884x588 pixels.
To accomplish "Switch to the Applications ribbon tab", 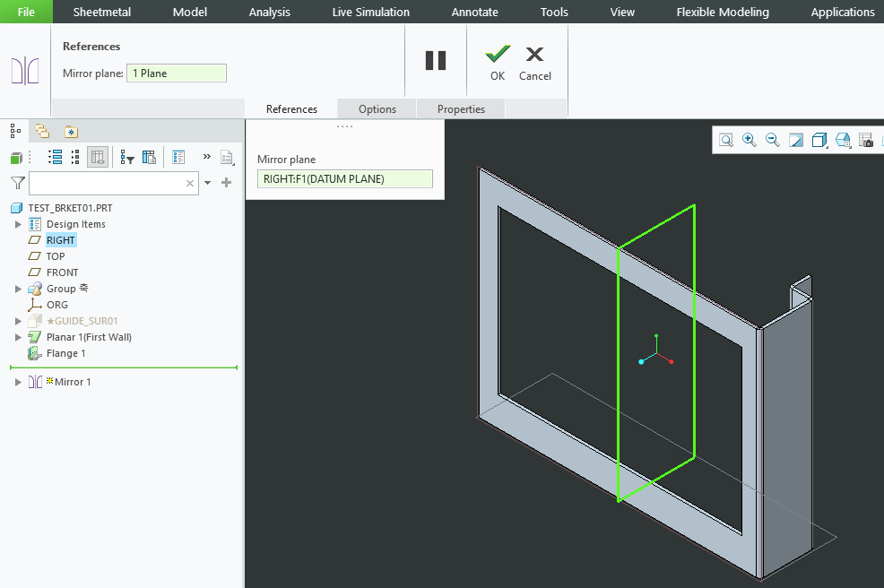I will tap(843, 12).
